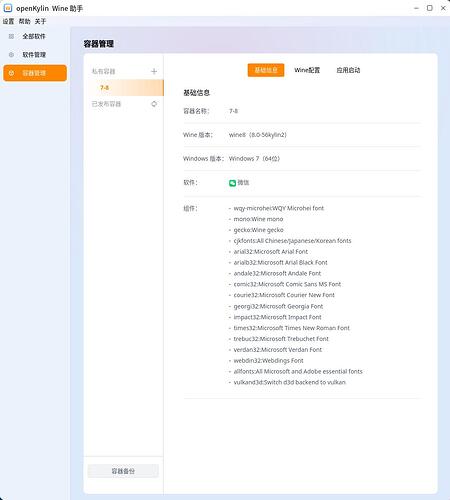Open the 帮助 menu
450x500 pixels.
[x=24, y=22]
